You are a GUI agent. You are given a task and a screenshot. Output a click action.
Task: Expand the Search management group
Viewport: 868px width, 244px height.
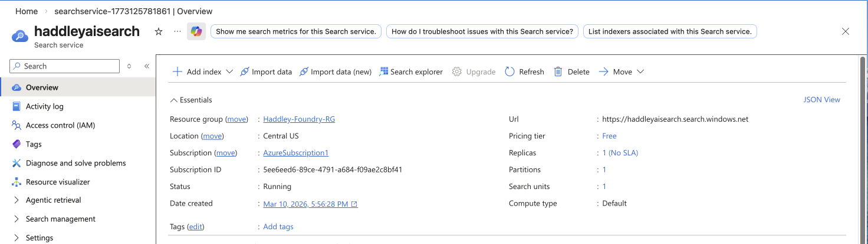coord(17,219)
